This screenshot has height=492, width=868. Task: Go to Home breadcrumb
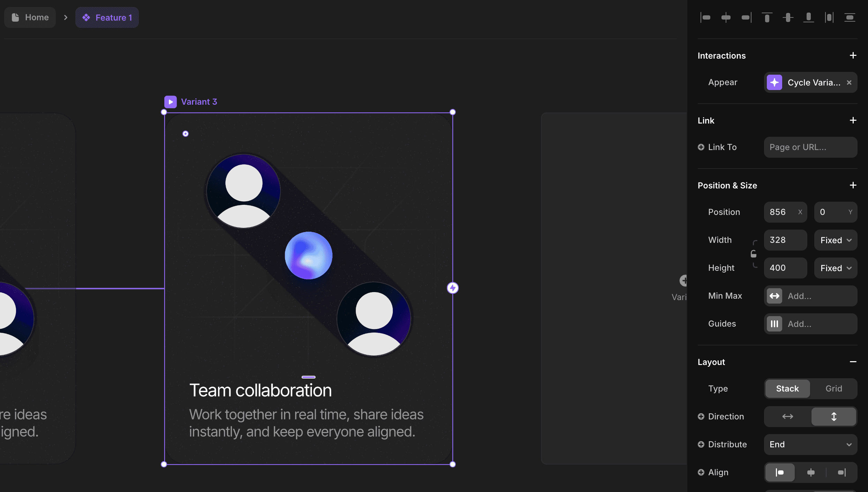click(x=30, y=17)
